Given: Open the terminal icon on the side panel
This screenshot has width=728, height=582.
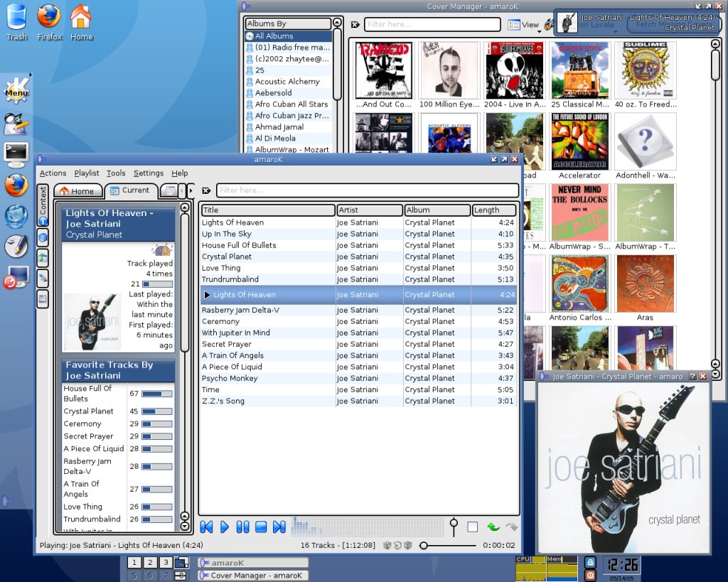Looking at the screenshot, I should pyautogui.click(x=16, y=154).
